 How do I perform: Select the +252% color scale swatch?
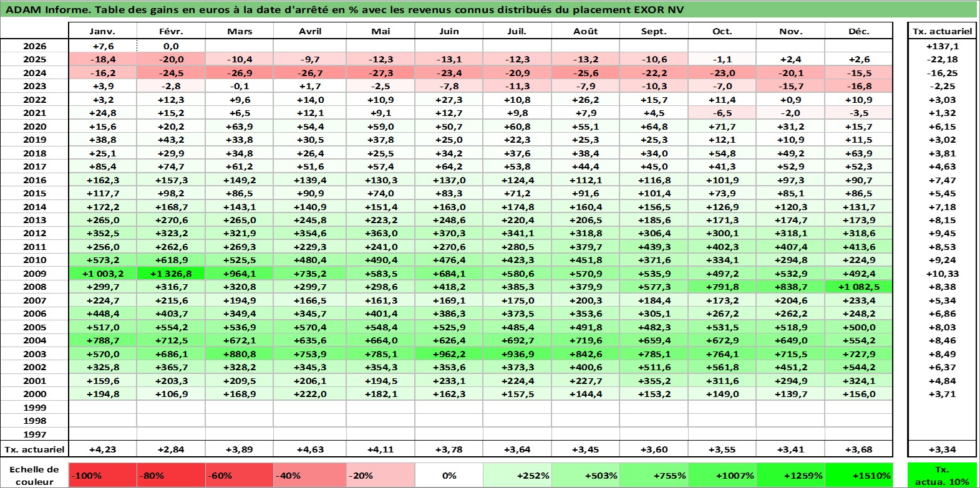click(517, 476)
